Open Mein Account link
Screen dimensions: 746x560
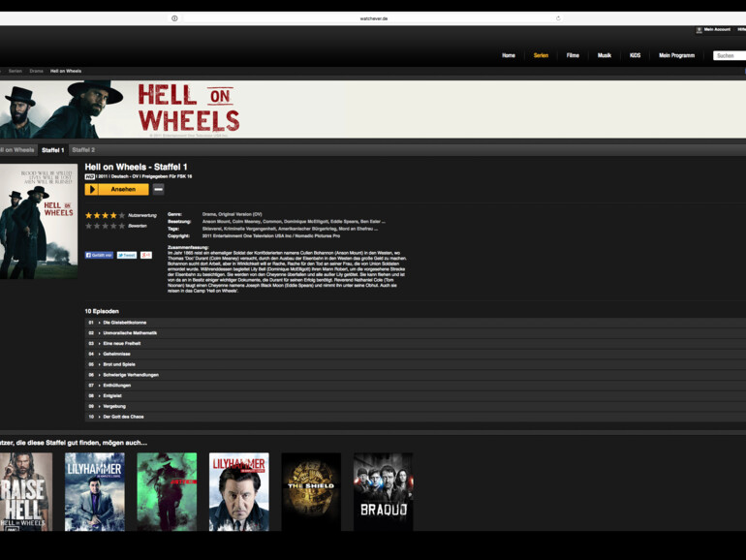click(x=717, y=29)
